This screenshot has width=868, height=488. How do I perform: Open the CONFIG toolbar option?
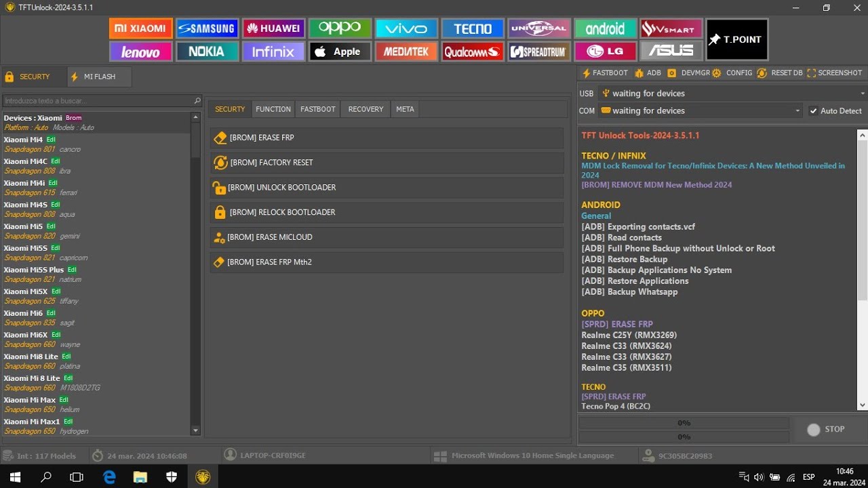(732, 73)
